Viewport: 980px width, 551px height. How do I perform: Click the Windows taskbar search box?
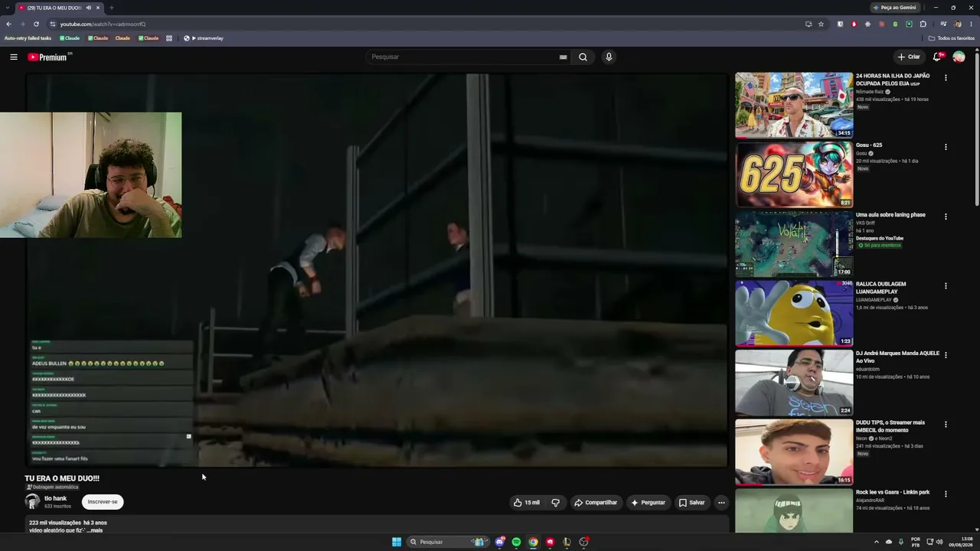point(447,542)
